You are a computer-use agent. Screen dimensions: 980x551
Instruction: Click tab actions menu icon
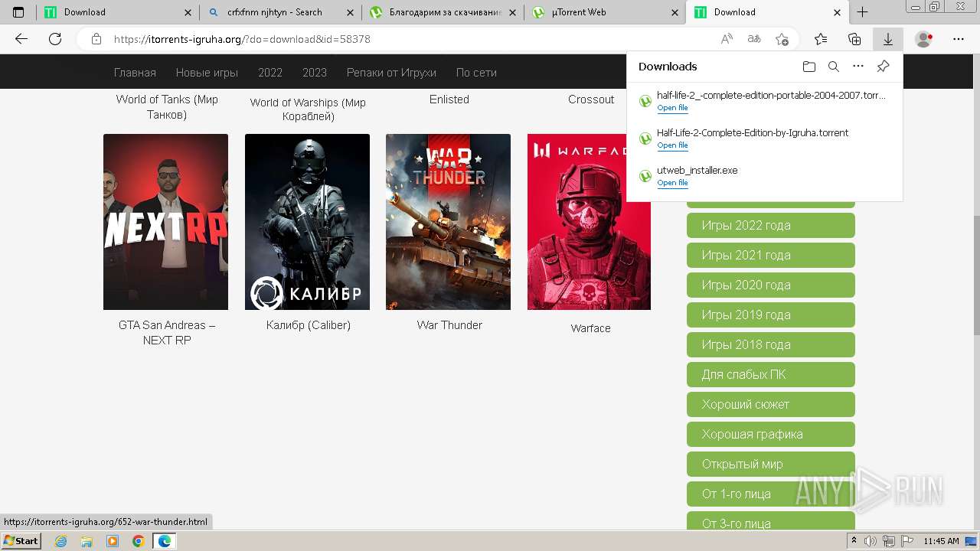coord(18,12)
